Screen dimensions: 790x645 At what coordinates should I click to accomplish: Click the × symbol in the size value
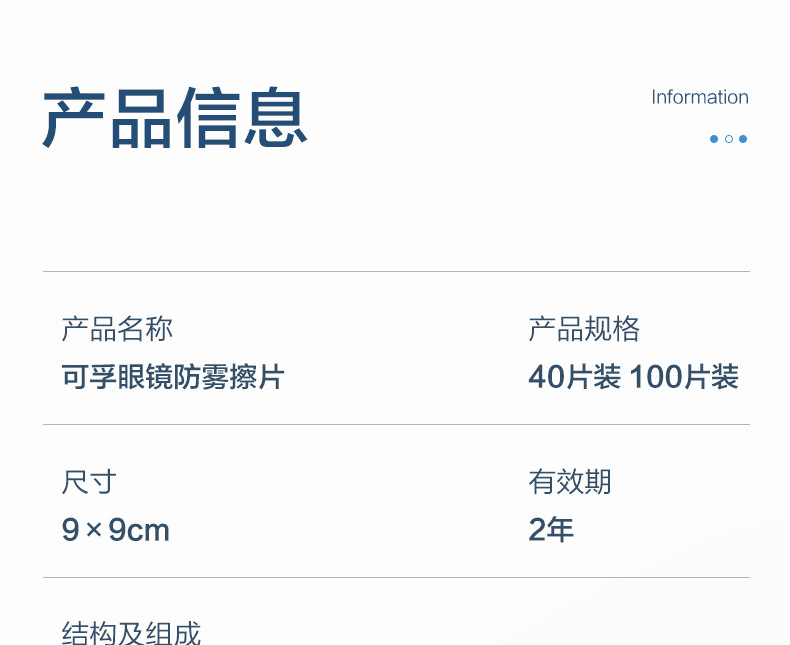click(x=94, y=530)
